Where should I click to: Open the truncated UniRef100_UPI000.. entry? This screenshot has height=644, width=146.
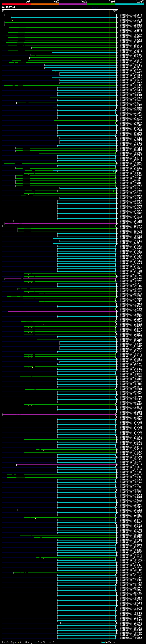tap(132, 560)
